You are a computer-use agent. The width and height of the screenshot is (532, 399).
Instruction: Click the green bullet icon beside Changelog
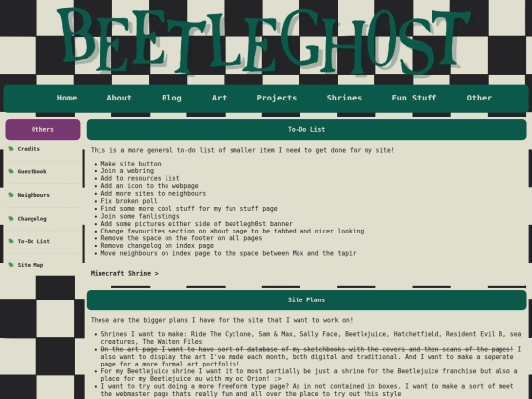(x=11, y=218)
